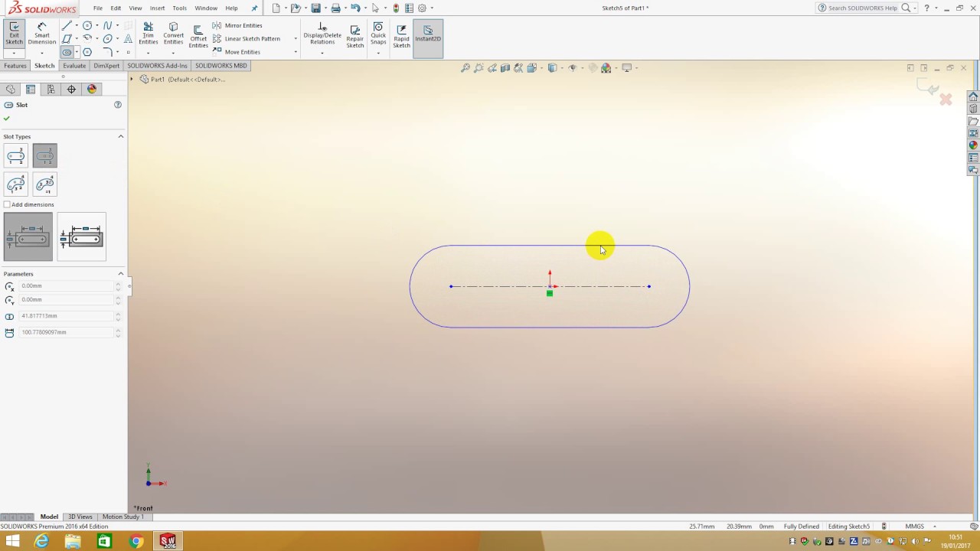The width and height of the screenshot is (980, 551).
Task: Select the Text sketch tool
Action: tap(128, 39)
